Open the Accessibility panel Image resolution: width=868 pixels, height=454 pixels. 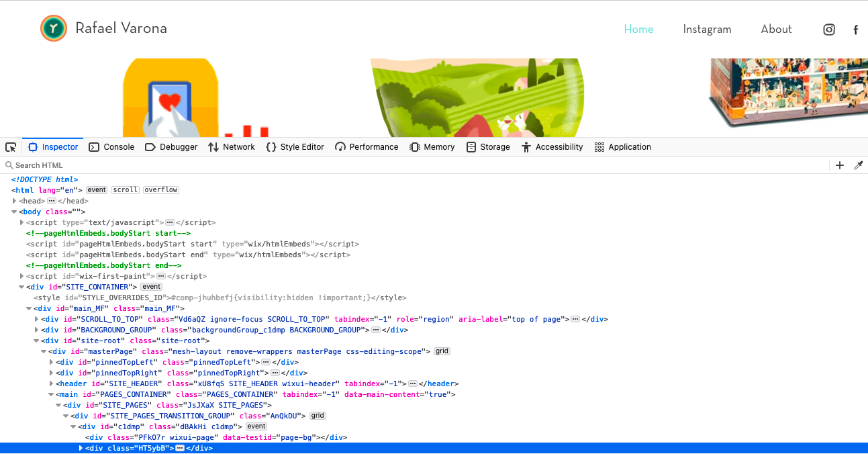pos(552,147)
